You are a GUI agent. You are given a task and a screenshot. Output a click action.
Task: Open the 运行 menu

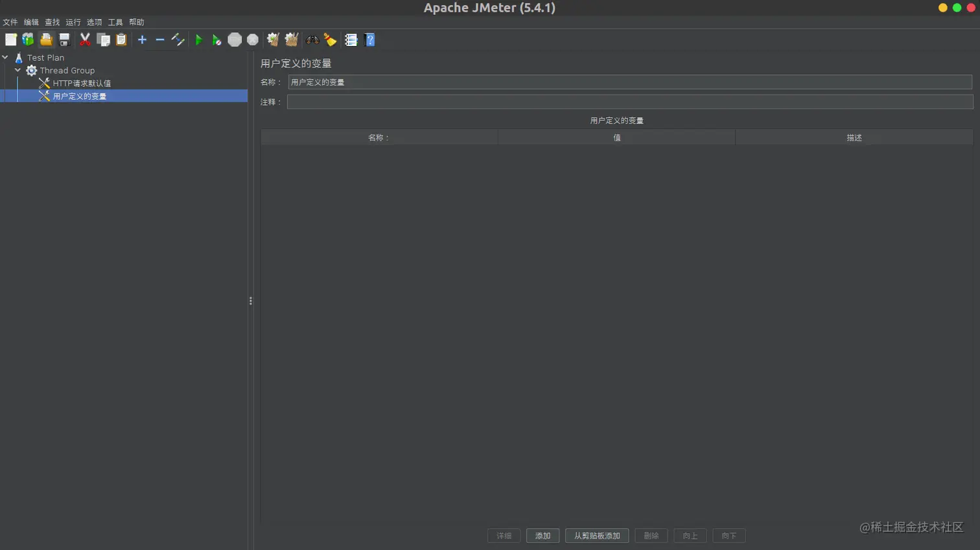(73, 22)
